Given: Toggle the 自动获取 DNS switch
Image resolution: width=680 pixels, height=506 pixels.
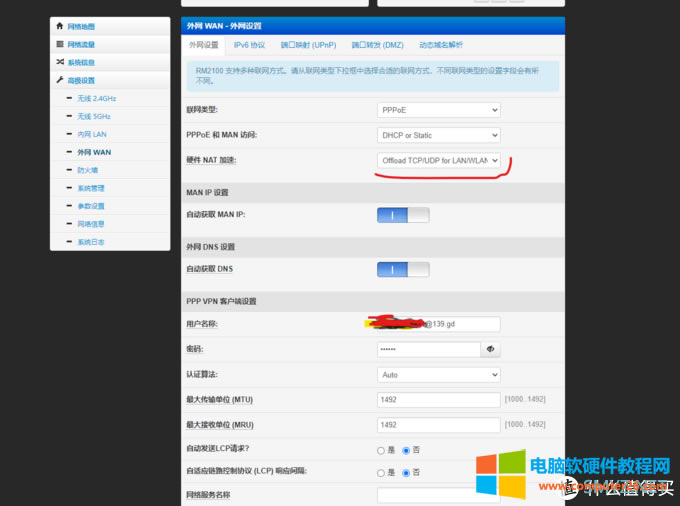Looking at the screenshot, I should pyautogui.click(x=403, y=269).
